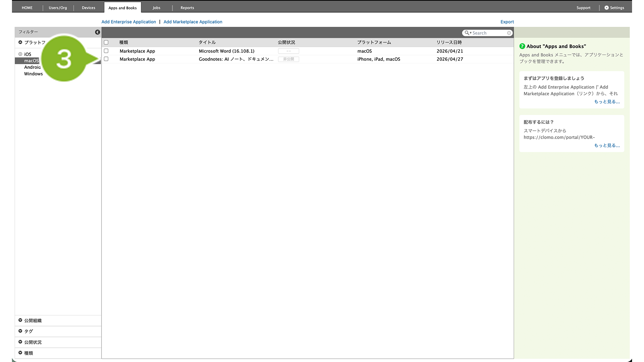644x362 pixels.
Task: Click もっと見る under 配布するには？
Action: coord(607,146)
